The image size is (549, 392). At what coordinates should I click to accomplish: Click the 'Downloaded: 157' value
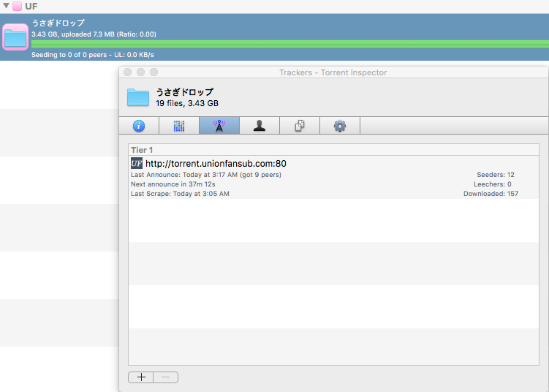491,193
